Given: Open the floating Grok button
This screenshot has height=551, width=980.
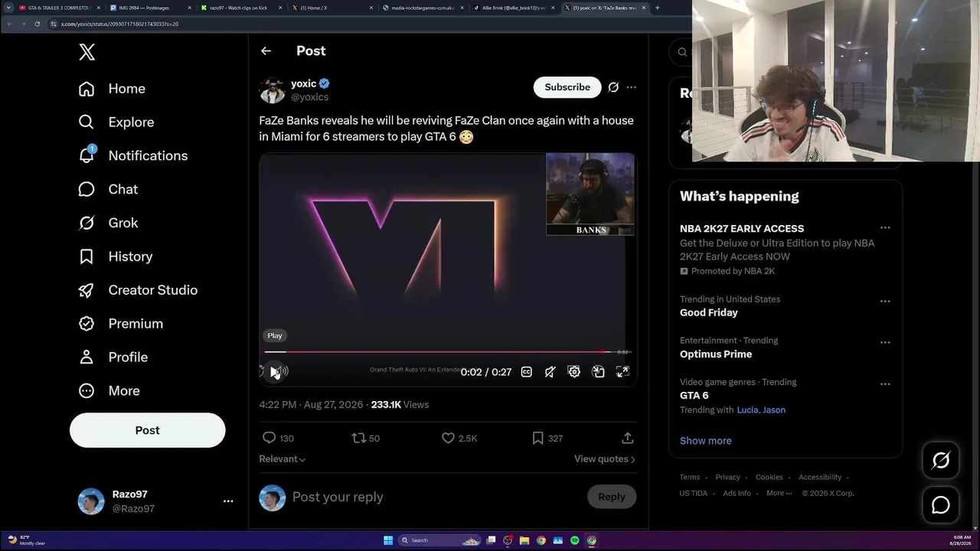Looking at the screenshot, I should coord(941,461).
